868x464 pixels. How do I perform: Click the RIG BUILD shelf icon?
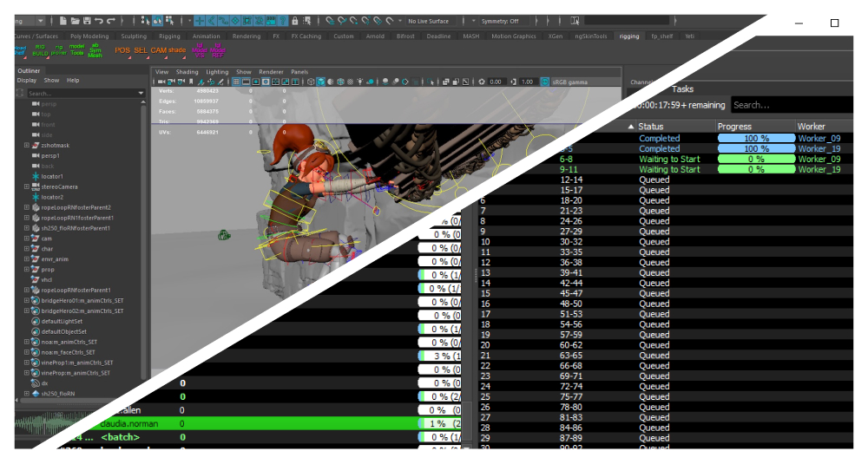pos(40,51)
